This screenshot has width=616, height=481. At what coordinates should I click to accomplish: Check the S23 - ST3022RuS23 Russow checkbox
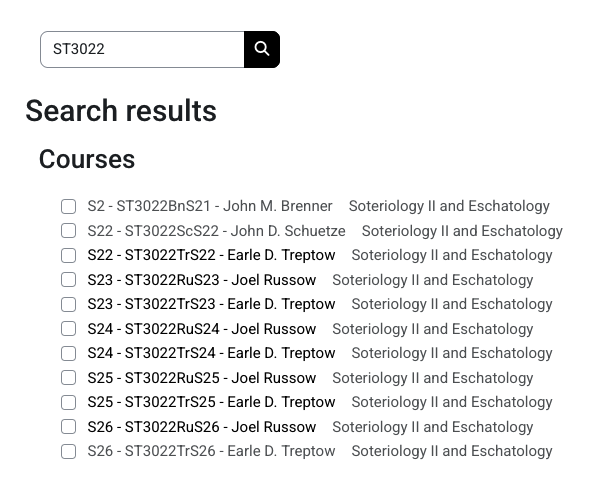[69, 280]
